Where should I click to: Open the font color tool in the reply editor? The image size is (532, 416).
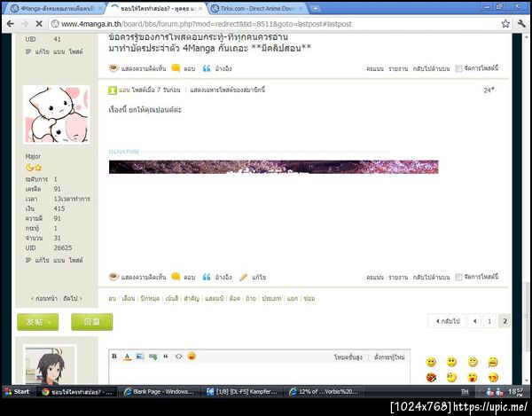127,357
